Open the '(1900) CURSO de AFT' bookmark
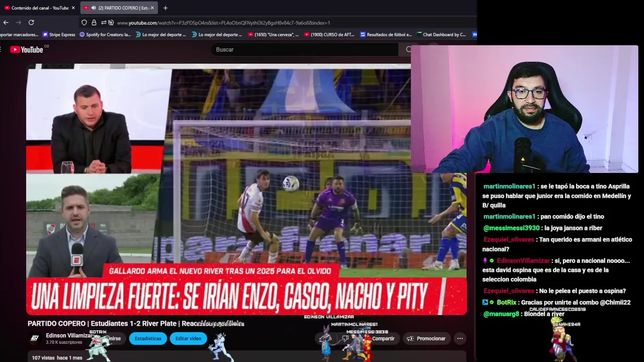The image size is (644, 362). (330, 35)
